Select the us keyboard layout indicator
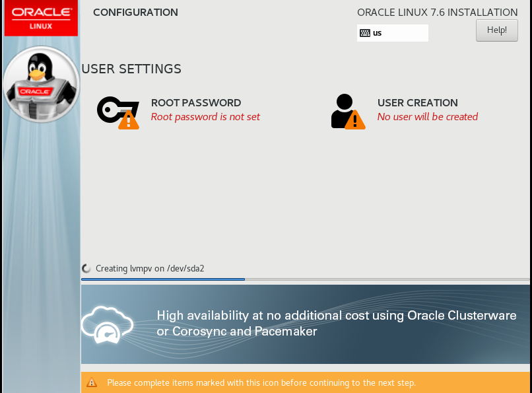 point(393,33)
